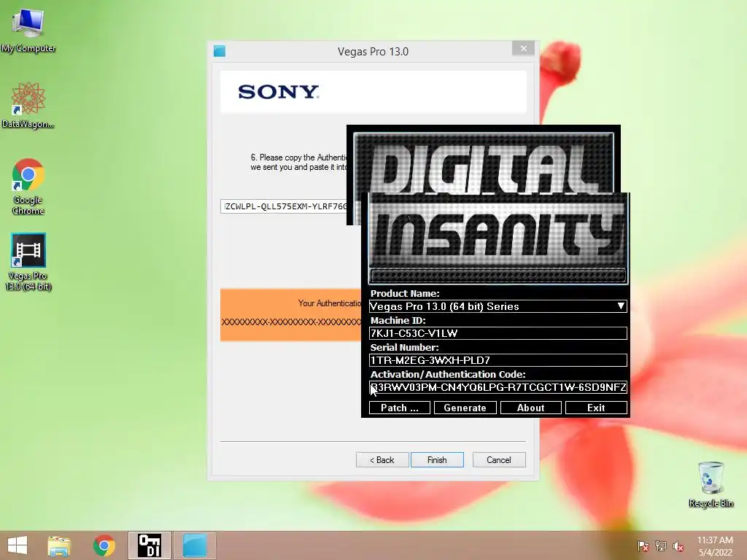Viewport: 747px width, 560px height.
Task: Open File Explorer from the taskbar
Action: (x=59, y=545)
